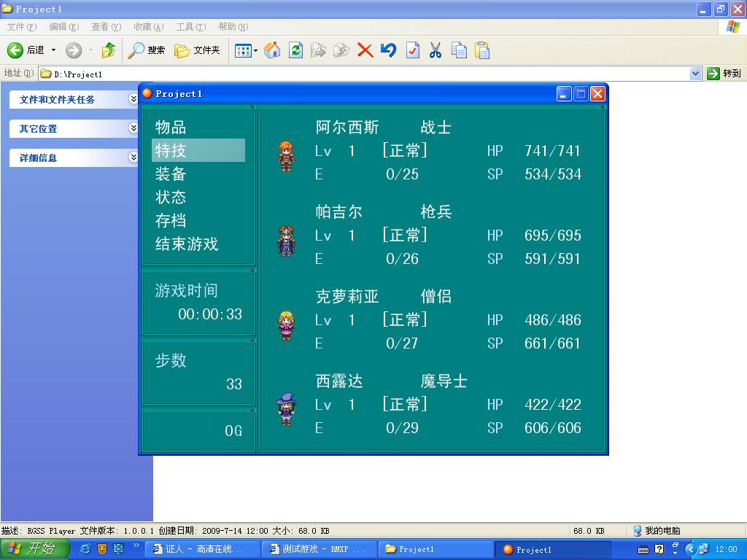Image resolution: width=747 pixels, height=560 pixels.
Task: Click the Project1 game window icon
Action: coord(147,93)
